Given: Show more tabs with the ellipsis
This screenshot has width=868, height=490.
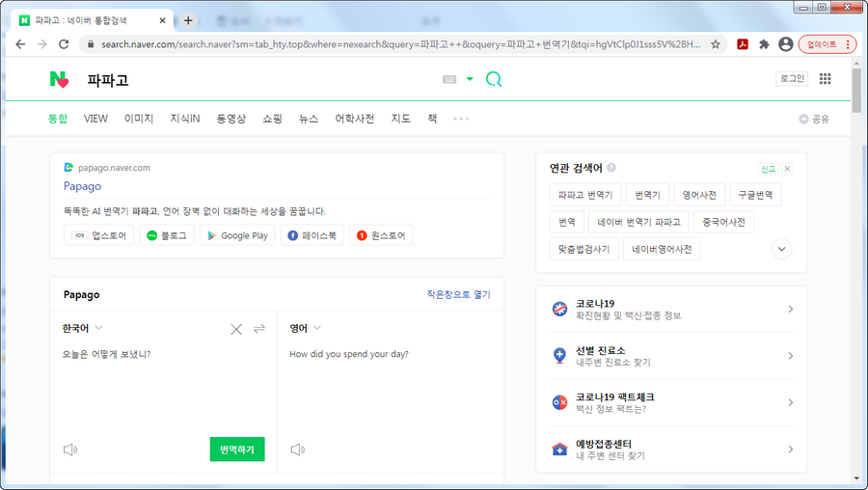Looking at the screenshot, I should (x=461, y=119).
